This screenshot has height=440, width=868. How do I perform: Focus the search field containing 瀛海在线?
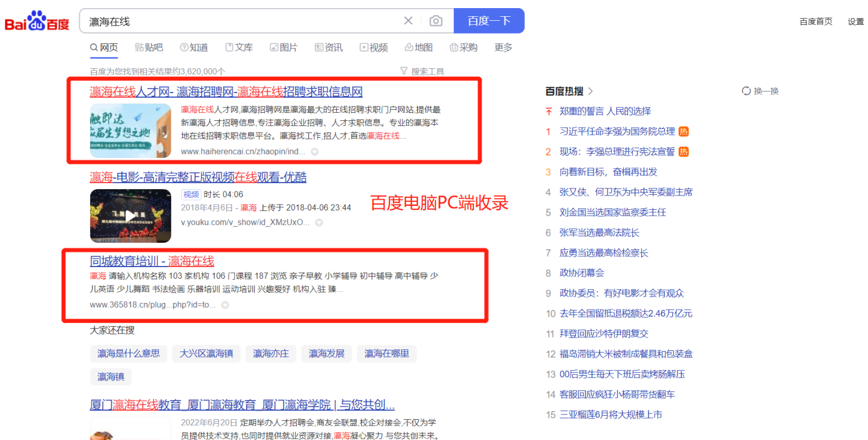tap(243, 21)
